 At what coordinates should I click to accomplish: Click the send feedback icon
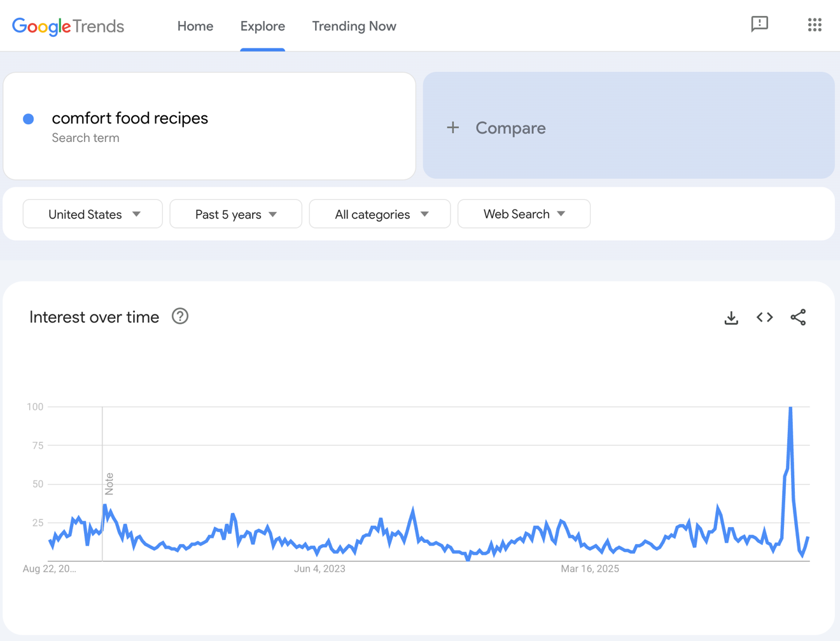(x=759, y=24)
